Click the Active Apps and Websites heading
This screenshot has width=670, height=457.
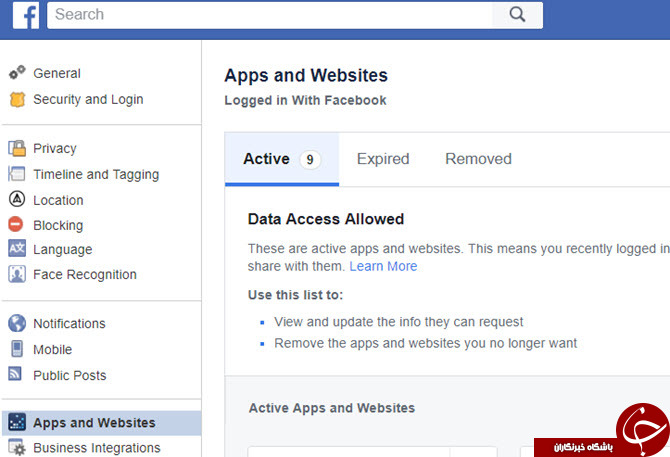(x=332, y=408)
